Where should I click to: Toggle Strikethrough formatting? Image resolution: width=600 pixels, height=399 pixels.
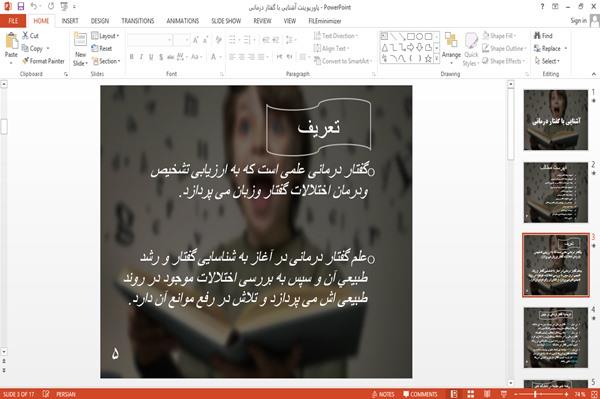[x=171, y=57]
